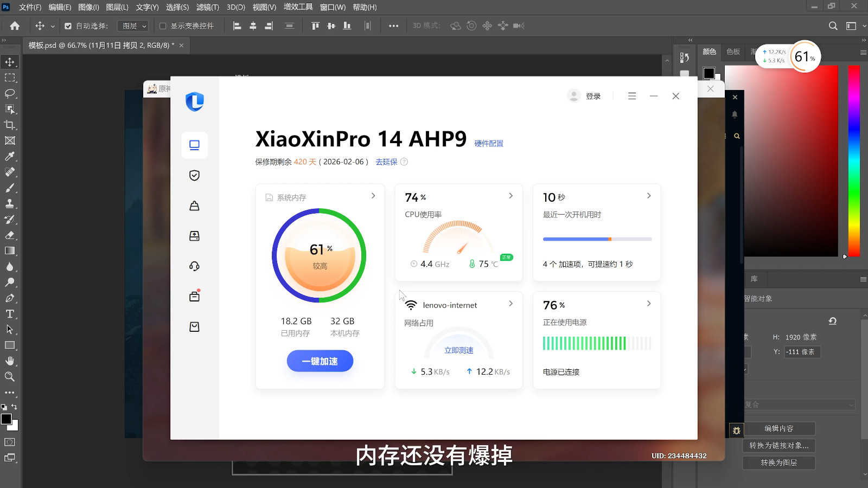
Task: Open the 图像(I) menu
Action: pos(88,7)
